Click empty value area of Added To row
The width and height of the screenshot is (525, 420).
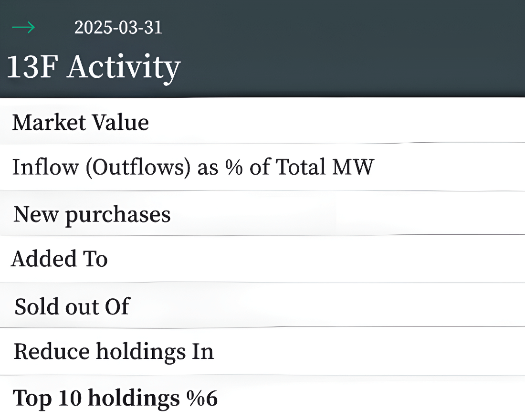pyautogui.click(x=316, y=259)
